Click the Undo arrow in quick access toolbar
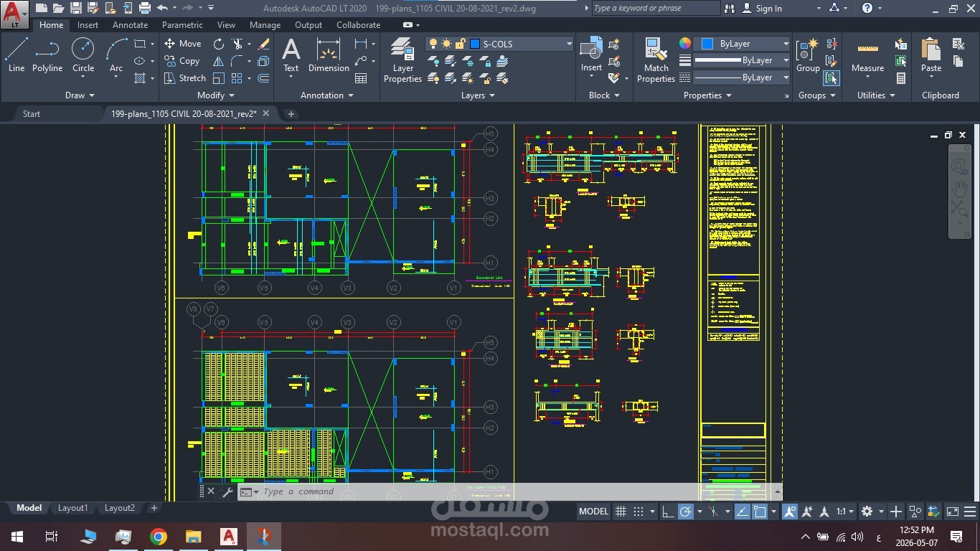The width and height of the screenshot is (980, 551). pyautogui.click(x=162, y=8)
